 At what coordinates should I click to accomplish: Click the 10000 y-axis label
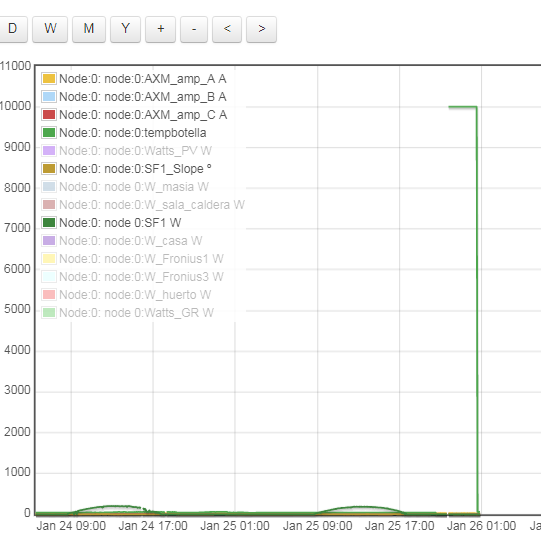tap(15, 106)
